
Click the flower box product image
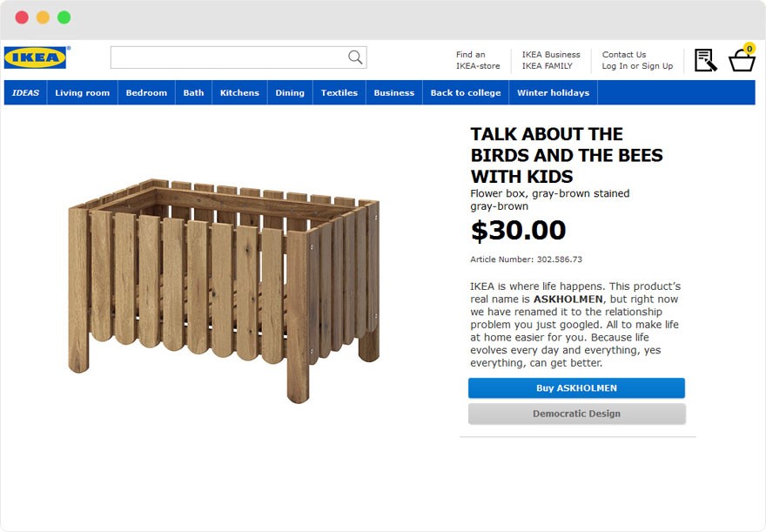[225, 289]
